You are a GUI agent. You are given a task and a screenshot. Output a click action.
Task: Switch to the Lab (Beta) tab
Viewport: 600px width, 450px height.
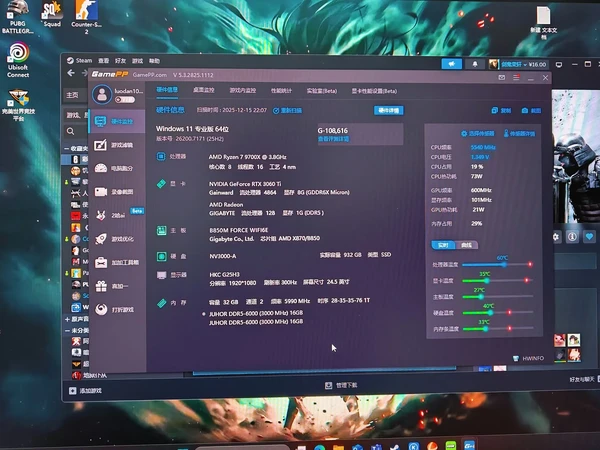pos(322,91)
